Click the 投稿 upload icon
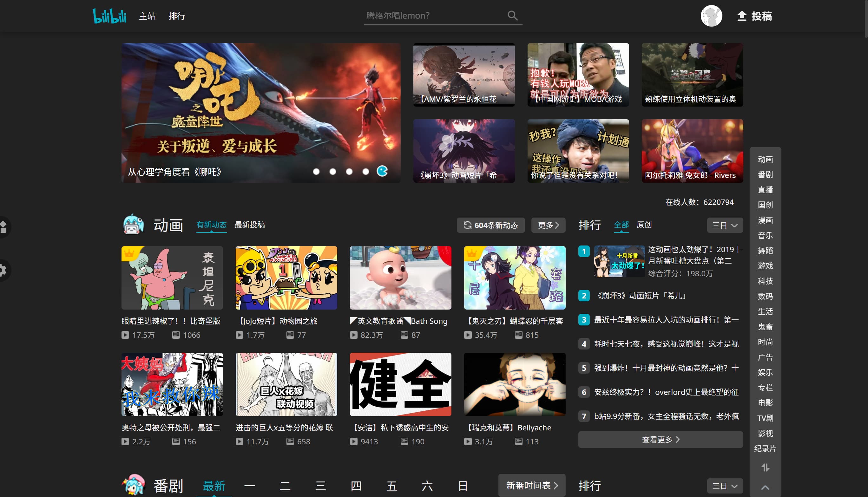The width and height of the screenshot is (868, 497). tap(741, 16)
